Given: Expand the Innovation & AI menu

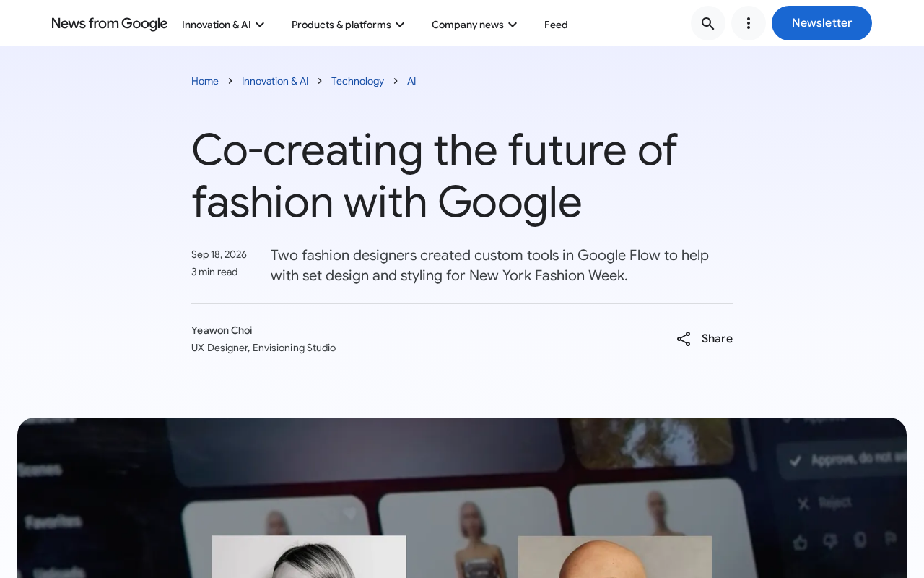Looking at the screenshot, I should [x=223, y=25].
